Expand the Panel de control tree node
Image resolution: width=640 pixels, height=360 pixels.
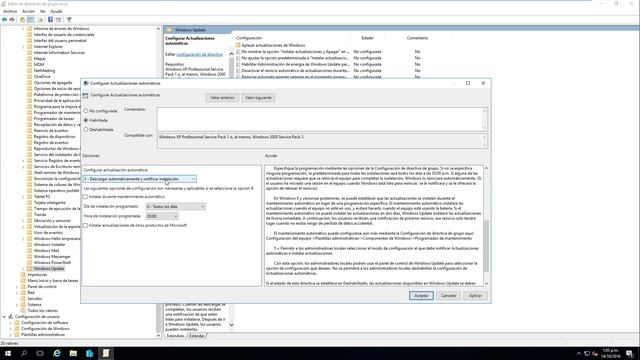coord(17,287)
